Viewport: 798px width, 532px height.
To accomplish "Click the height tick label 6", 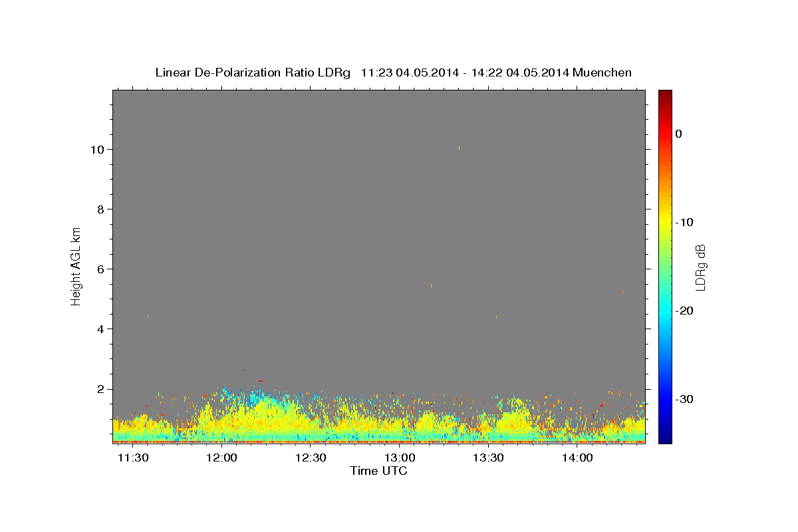I will pos(101,269).
